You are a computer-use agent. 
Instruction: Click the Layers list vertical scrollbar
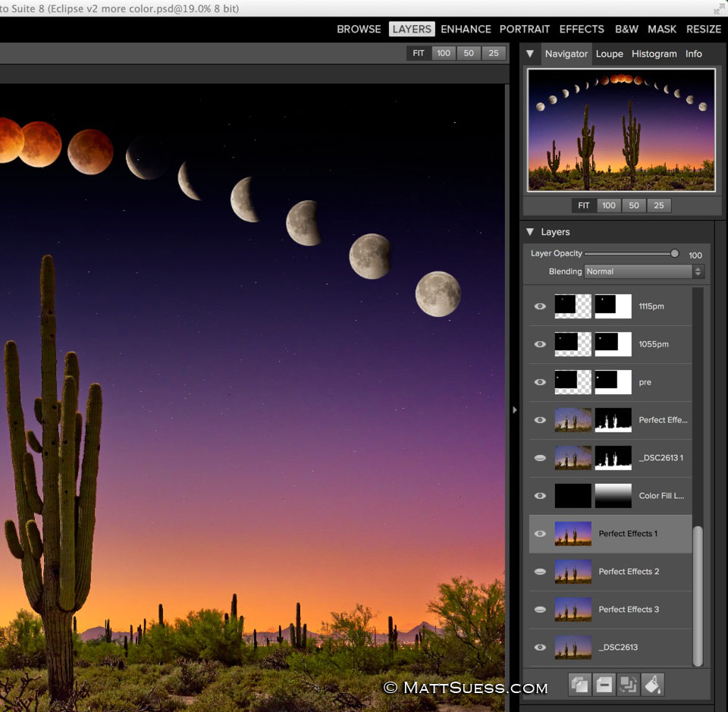click(x=698, y=597)
